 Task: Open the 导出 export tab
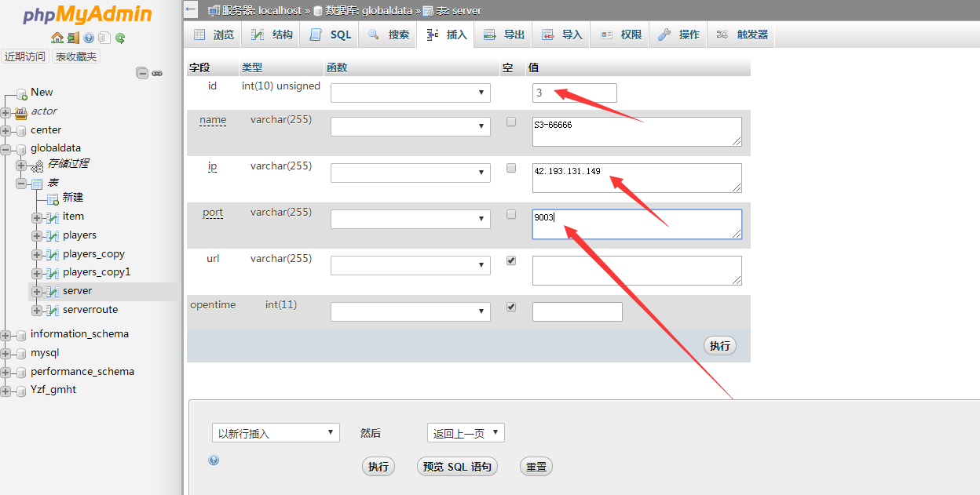coord(504,35)
